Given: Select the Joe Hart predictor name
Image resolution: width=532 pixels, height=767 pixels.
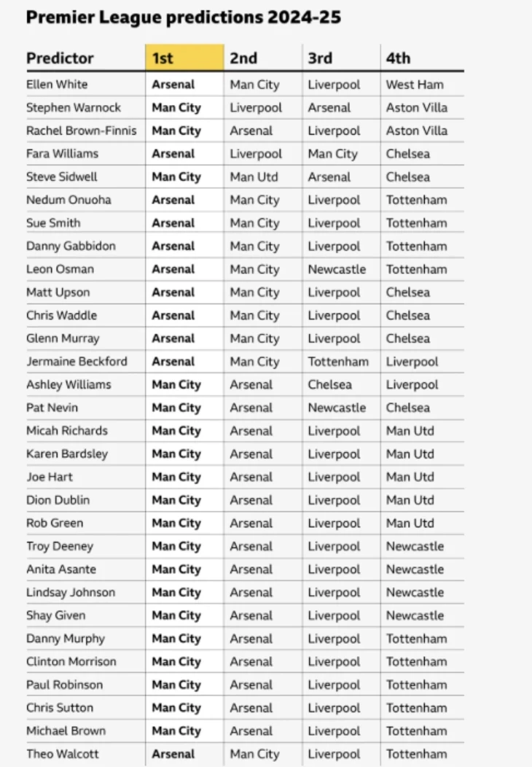Looking at the screenshot, I should click(x=50, y=477).
